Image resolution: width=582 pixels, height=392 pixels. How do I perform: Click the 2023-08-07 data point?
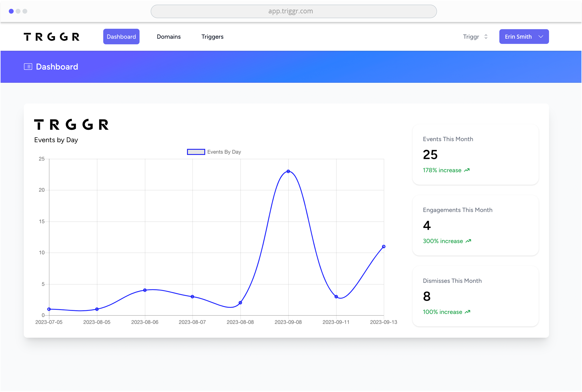(x=192, y=296)
